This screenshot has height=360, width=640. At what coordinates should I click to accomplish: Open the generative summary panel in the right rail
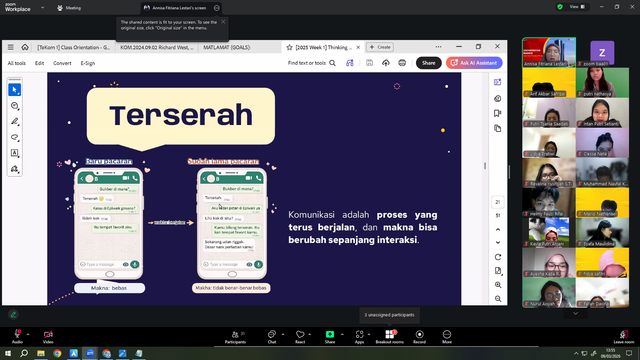498,98
